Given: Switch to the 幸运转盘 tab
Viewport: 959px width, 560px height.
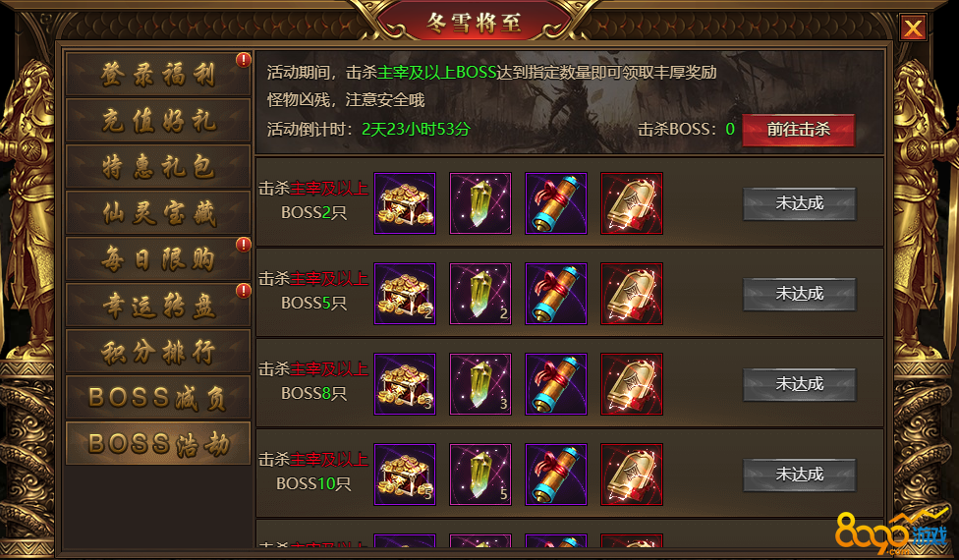Looking at the screenshot, I should pos(158,306).
